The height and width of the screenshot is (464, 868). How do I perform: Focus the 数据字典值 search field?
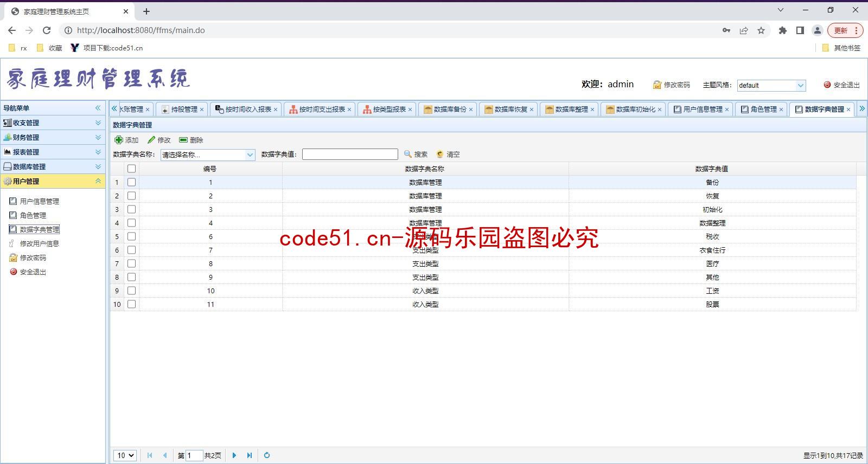(350, 154)
